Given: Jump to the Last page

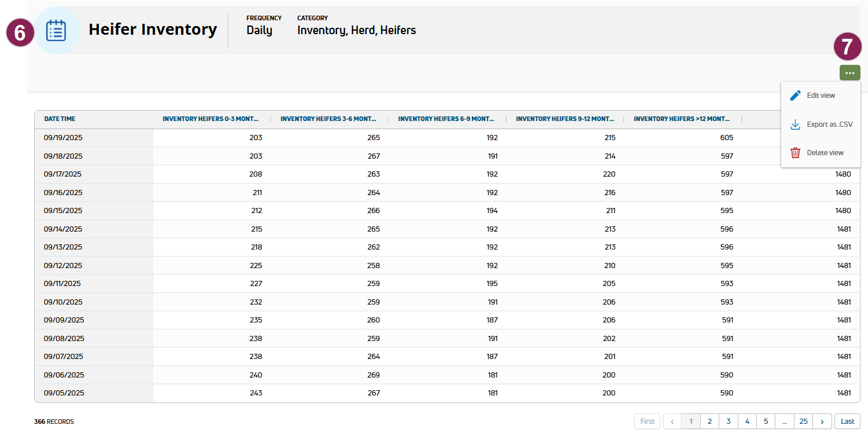Looking at the screenshot, I should 847,422.
